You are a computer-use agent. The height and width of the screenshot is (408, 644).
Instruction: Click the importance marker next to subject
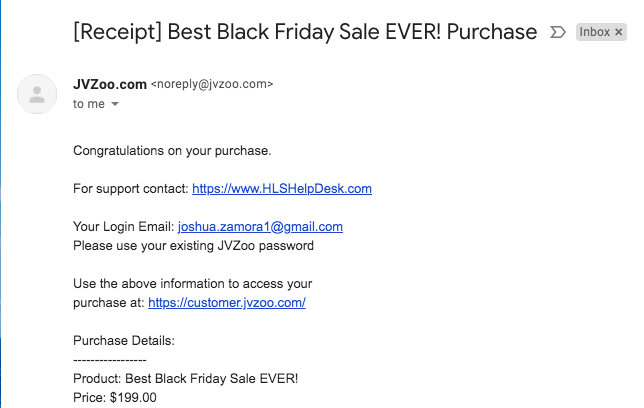point(558,32)
